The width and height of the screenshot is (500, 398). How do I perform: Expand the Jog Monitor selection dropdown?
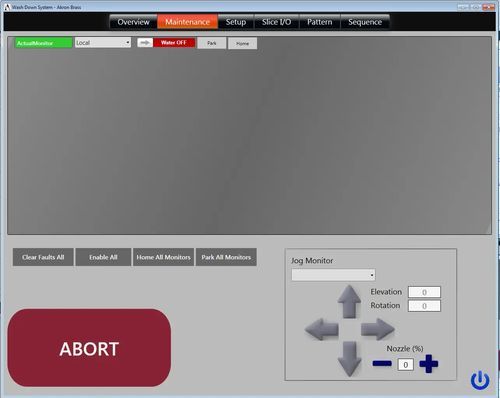tap(333, 275)
